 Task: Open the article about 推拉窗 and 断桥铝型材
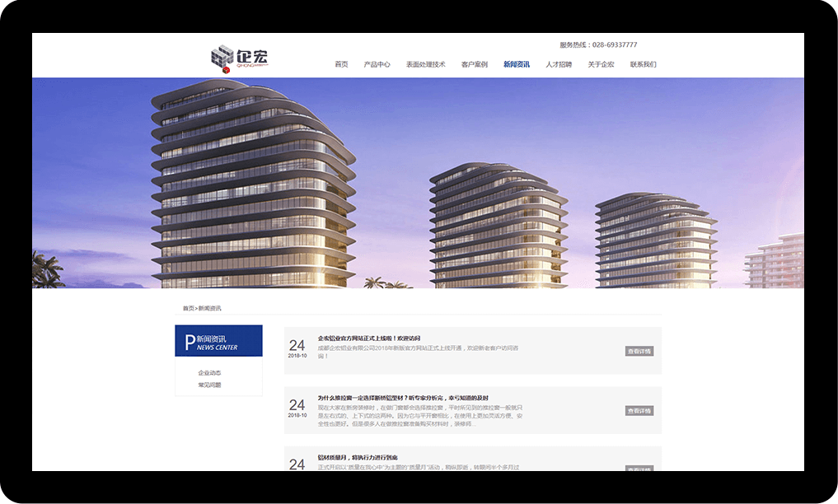pos(403,398)
